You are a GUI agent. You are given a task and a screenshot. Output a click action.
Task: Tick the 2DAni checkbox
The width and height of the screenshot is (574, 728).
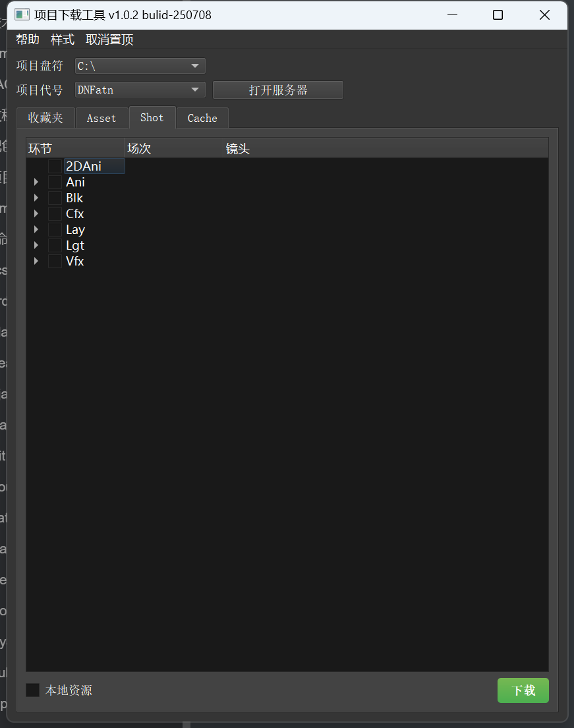click(x=55, y=166)
